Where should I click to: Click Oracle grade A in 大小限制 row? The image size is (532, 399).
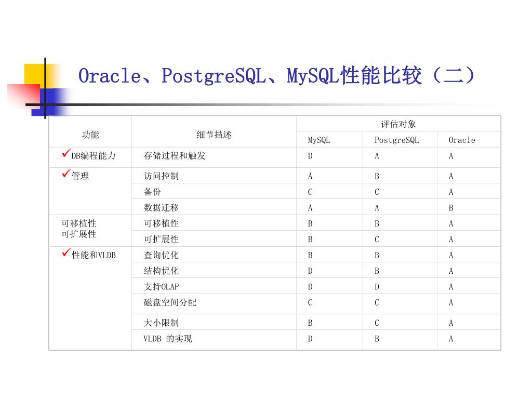[x=451, y=323]
